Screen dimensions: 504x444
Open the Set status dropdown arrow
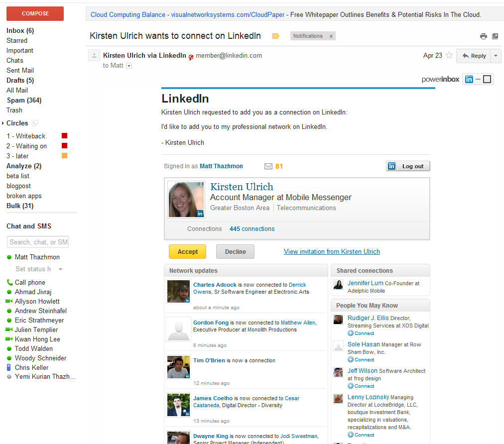(60, 269)
